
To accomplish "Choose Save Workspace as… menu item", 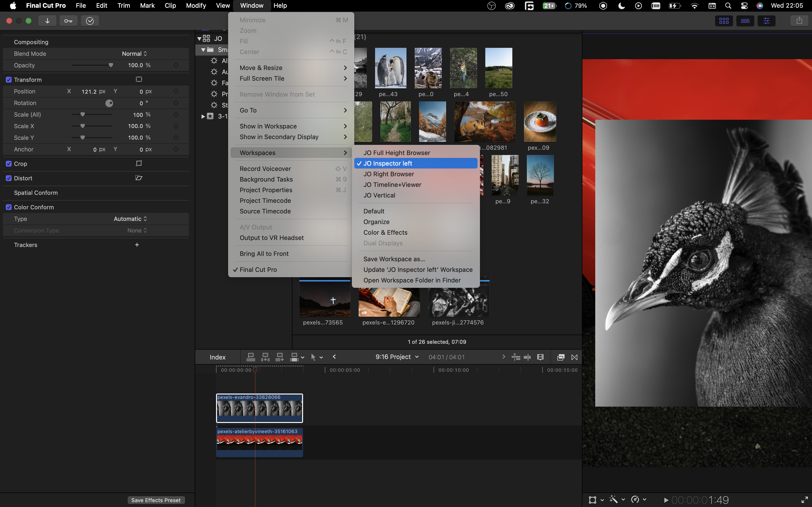I will point(394,259).
